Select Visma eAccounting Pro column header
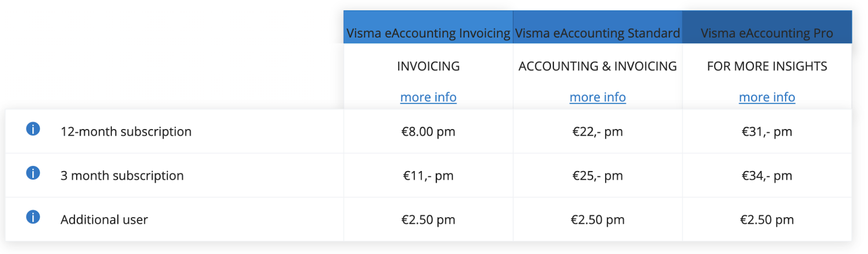Image resolution: width=868 pixels, height=254 pixels. [x=767, y=33]
